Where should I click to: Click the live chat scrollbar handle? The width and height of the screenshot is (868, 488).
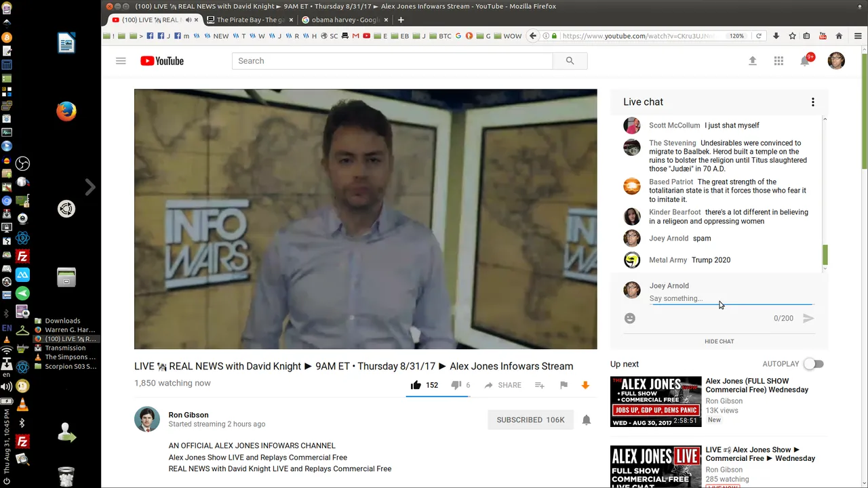tap(825, 256)
